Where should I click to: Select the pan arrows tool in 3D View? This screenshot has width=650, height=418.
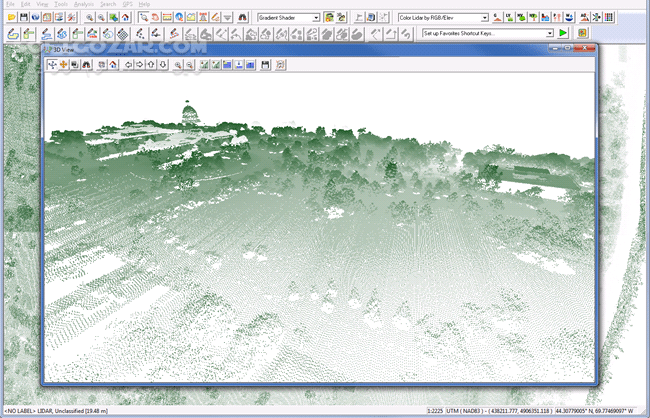(64, 64)
